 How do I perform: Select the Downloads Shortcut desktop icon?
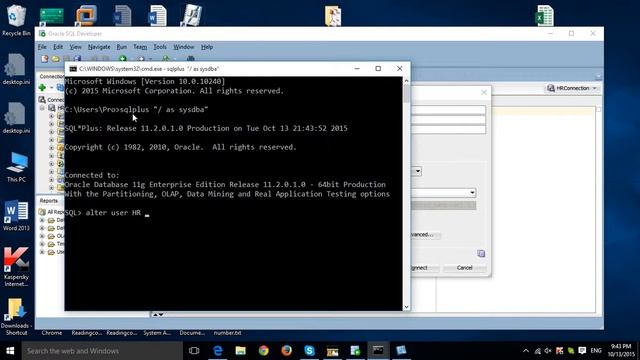coord(16,317)
